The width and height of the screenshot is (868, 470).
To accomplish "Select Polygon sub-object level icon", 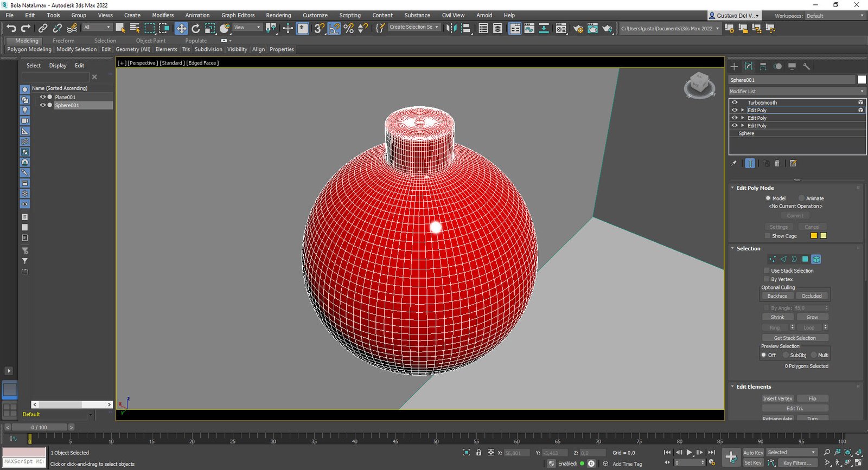I will (x=805, y=259).
